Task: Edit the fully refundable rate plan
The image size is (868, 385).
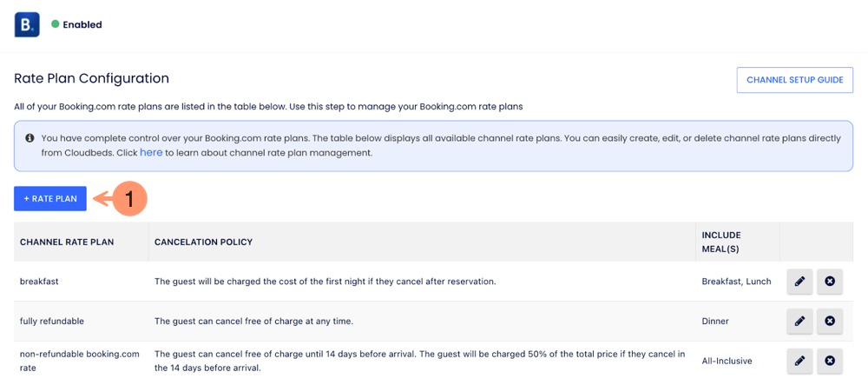Action: click(x=799, y=322)
